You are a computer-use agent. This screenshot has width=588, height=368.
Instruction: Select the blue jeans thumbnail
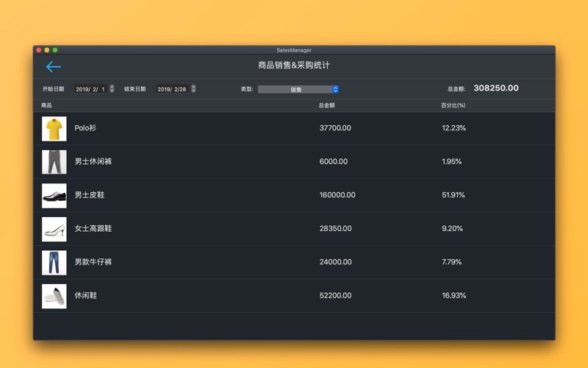coord(54,263)
